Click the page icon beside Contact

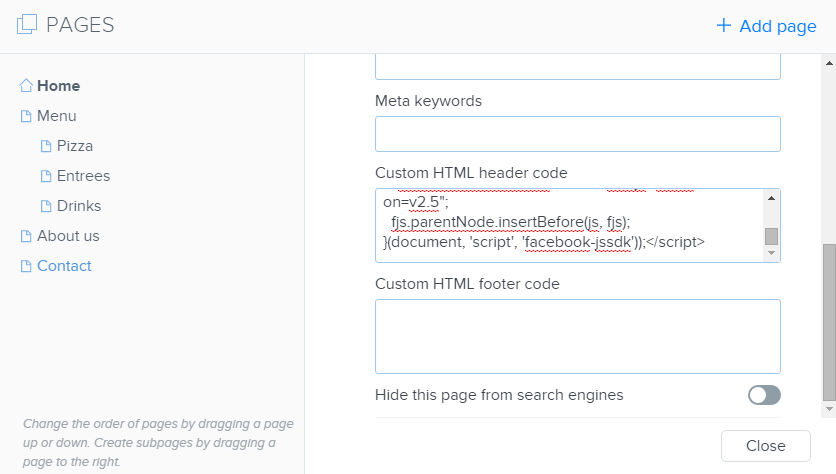(26, 266)
